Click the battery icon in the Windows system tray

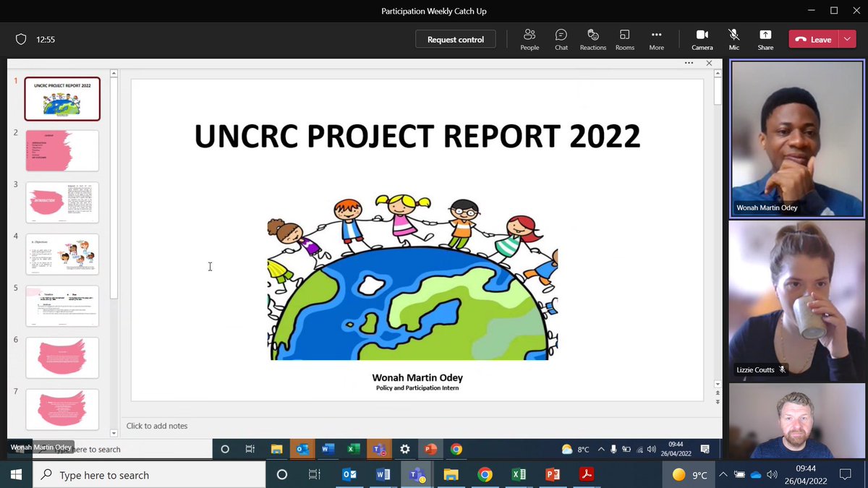coord(740,475)
